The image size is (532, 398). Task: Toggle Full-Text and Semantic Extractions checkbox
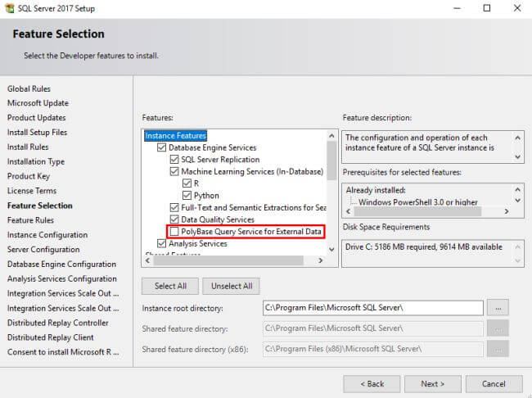(174, 207)
